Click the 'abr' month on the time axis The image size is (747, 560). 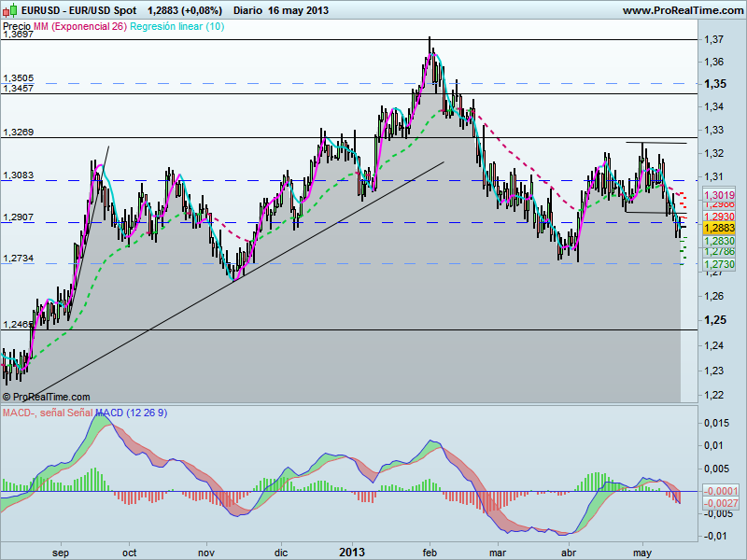pos(569,553)
